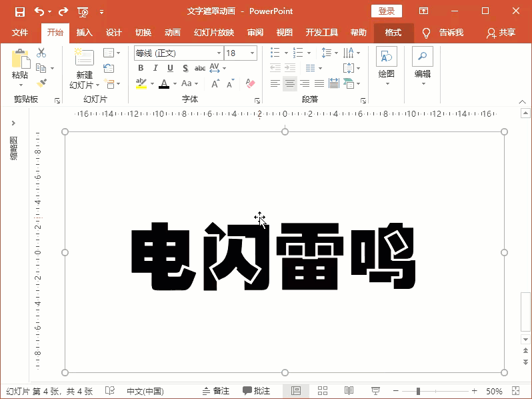The height and width of the screenshot is (399, 532).
Task: Open the 切换 transitions tab
Action: (143, 33)
